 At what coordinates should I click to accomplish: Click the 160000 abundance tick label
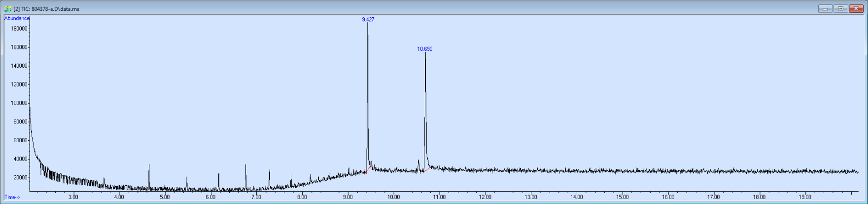19,47
